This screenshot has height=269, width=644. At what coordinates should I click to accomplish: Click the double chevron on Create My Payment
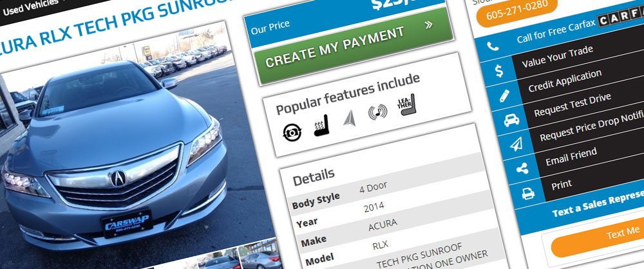pyautogui.click(x=429, y=25)
